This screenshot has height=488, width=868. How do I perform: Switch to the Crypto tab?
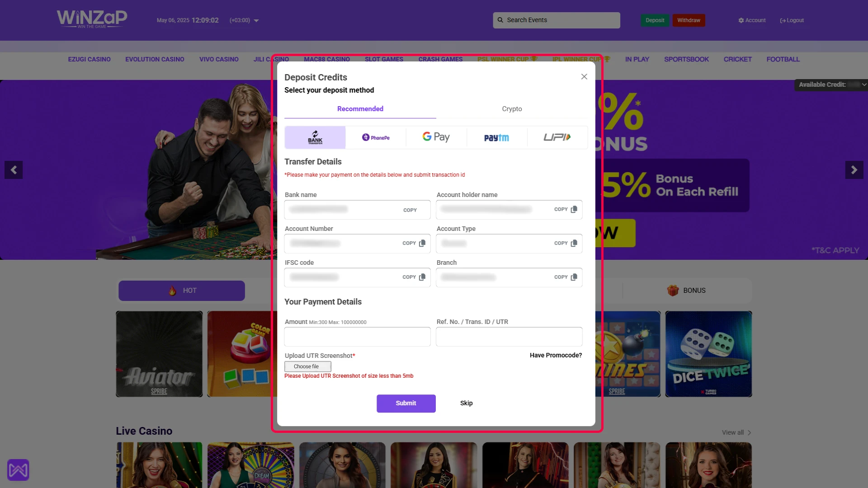(512, 109)
